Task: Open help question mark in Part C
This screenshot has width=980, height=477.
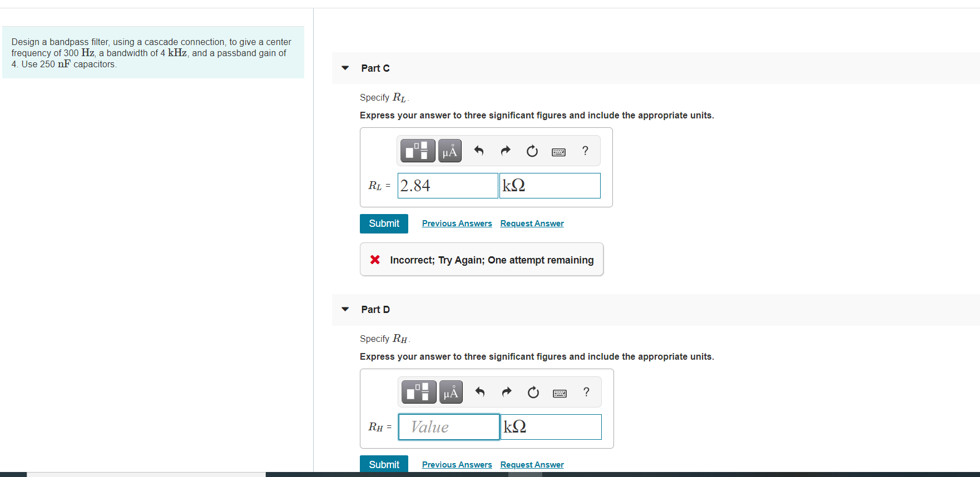Action: (x=585, y=151)
